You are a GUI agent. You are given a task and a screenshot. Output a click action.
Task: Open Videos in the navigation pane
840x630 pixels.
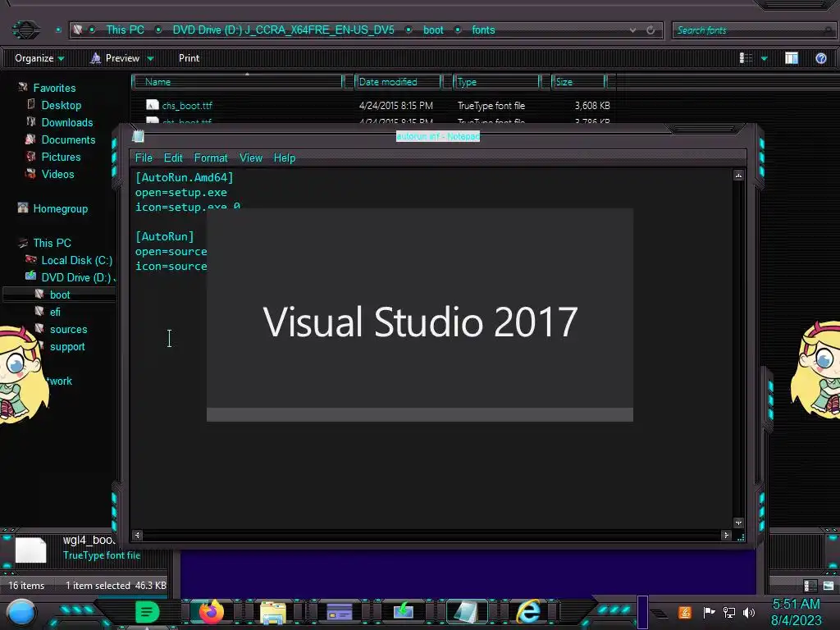tap(57, 174)
